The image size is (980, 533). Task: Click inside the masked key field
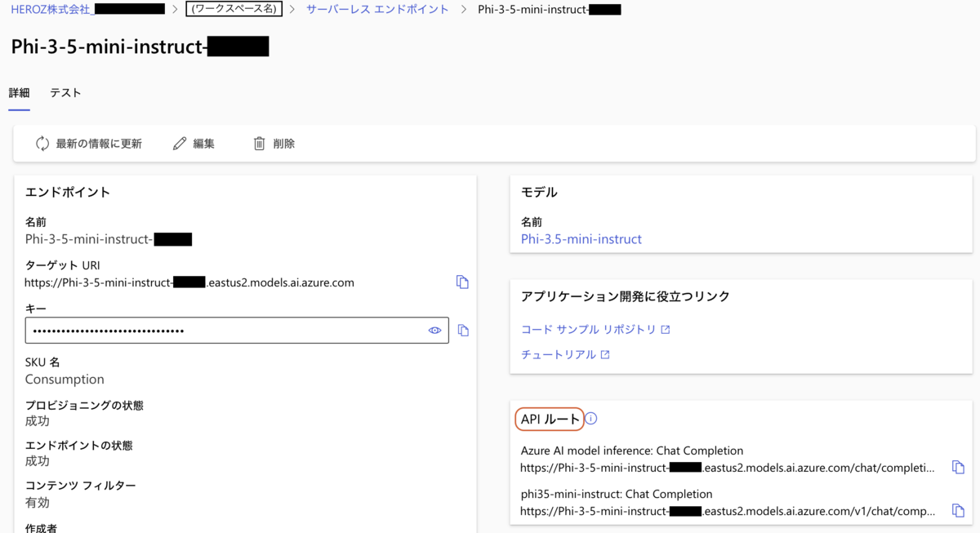237,331
